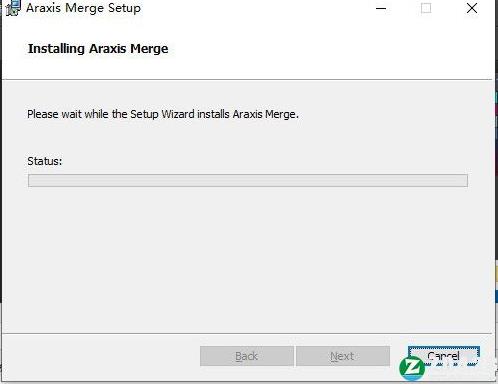
Task: Click the 'Installing Araxis Merge' heading
Action: tap(98, 49)
